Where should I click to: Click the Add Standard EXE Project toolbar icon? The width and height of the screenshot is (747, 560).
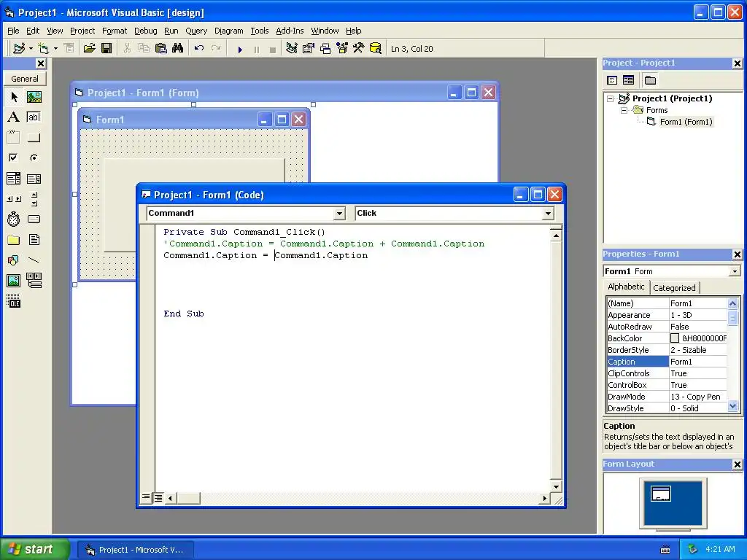(x=19, y=48)
